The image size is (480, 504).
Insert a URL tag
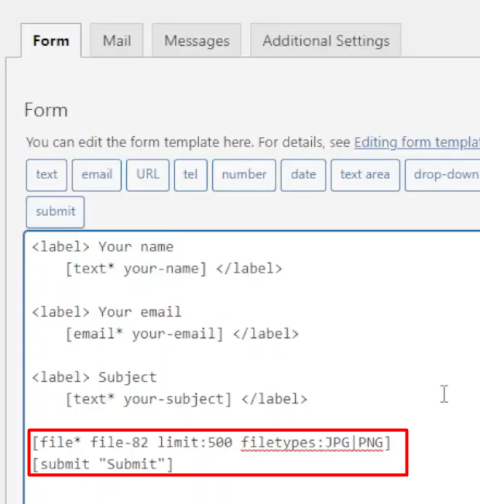click(148, 175)
